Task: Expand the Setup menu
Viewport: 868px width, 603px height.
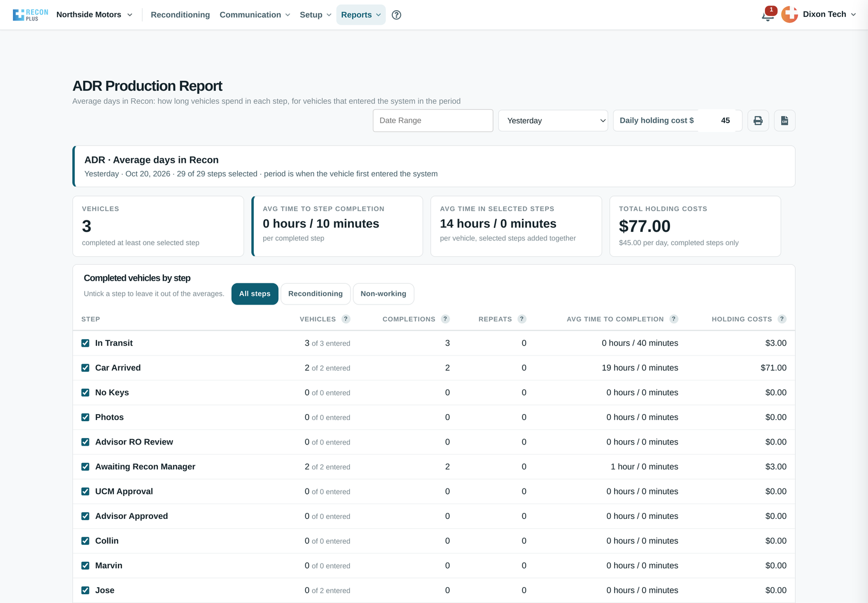Action: click(x=316, y=15)
